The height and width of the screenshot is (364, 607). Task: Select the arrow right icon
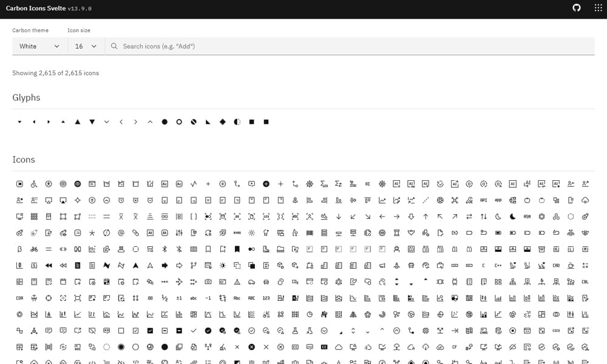tap(396, 217)
